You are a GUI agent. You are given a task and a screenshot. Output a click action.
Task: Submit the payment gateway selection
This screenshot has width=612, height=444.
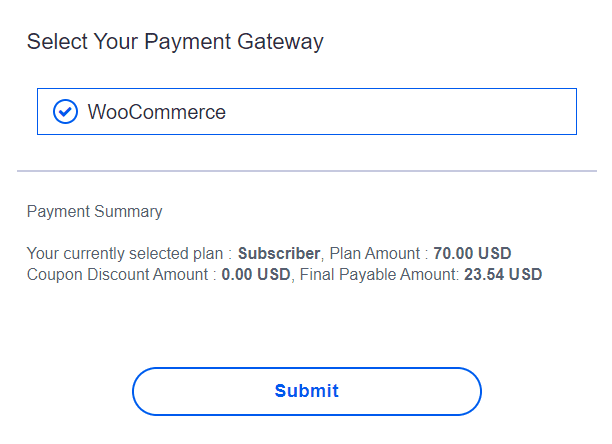[x=307, y=391]
